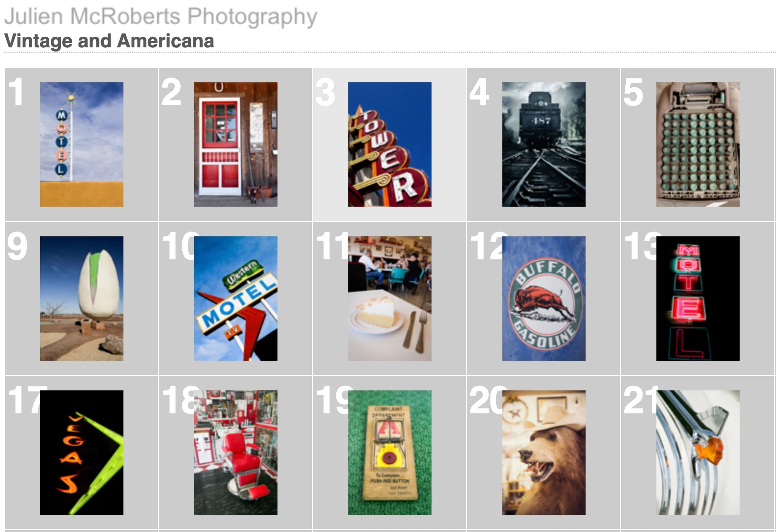Click the Julien McRoberts Photography title

161,17
